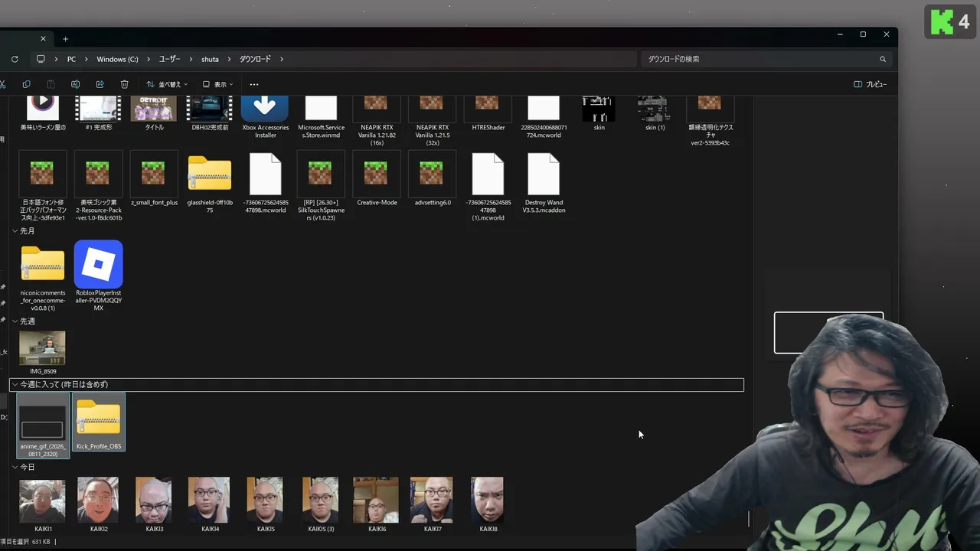
Task: Click the share icon in the toolbar
Action: tap(100, 84)
